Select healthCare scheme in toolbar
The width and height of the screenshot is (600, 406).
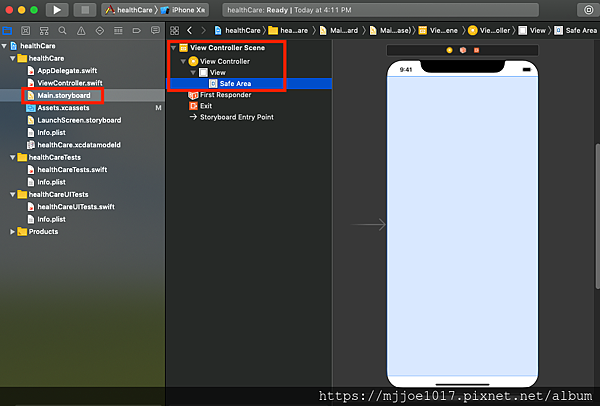[x=129, y=10]
